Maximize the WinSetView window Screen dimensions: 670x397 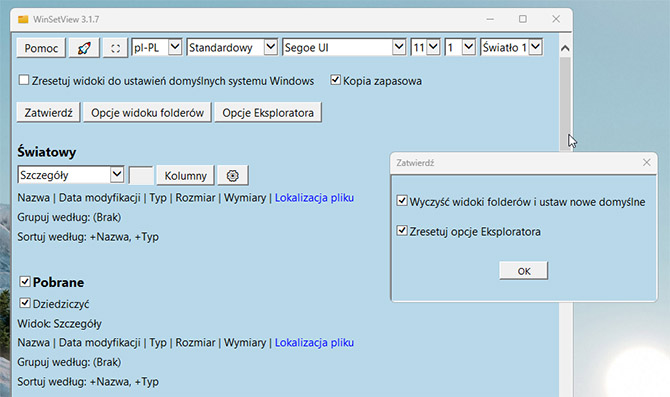[x=523, y=19]
